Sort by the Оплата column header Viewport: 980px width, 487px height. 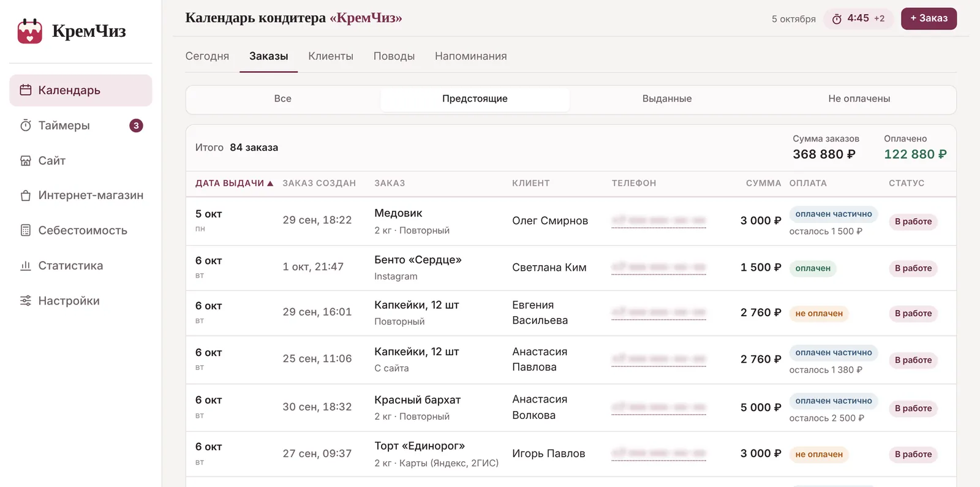808,183
